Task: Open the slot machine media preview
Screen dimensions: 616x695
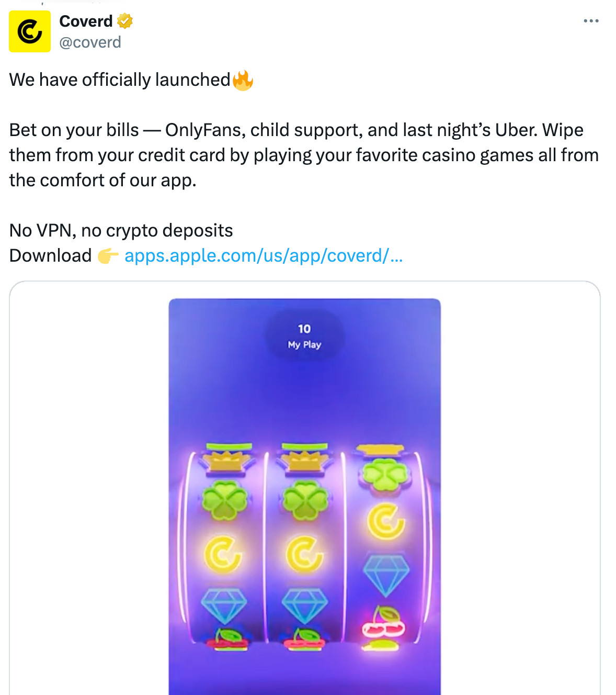Action: pyautogui.click(x=305, y=496)
